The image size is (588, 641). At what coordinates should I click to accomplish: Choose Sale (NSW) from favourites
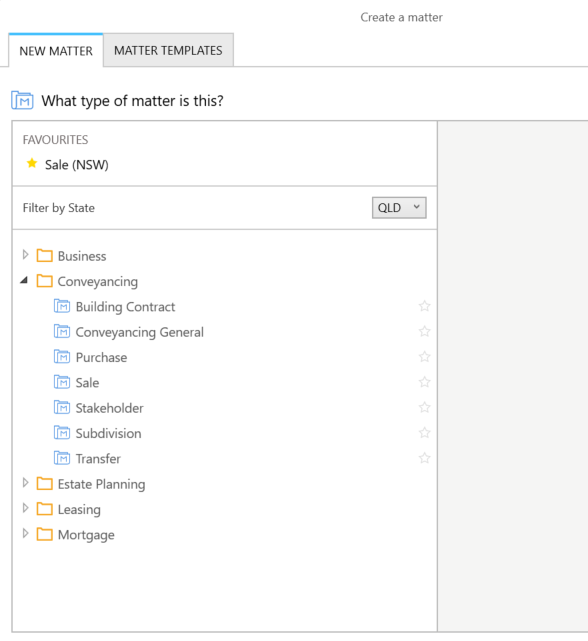tap(76, 165)
